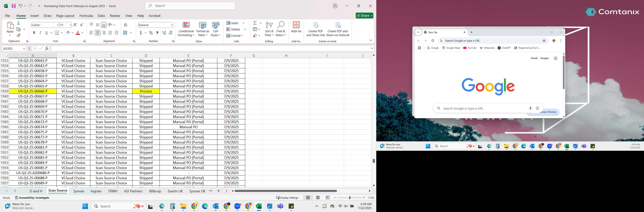
Task: Adjust the zoom slider handle in status bar
Action: tap(349, 198)
